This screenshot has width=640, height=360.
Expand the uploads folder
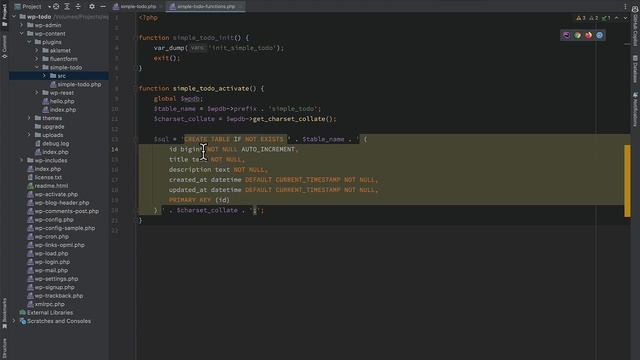click(x=29, y=135)
